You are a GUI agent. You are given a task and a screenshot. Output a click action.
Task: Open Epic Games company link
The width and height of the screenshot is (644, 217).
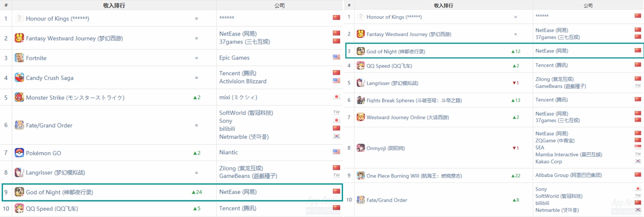point(234,58)
